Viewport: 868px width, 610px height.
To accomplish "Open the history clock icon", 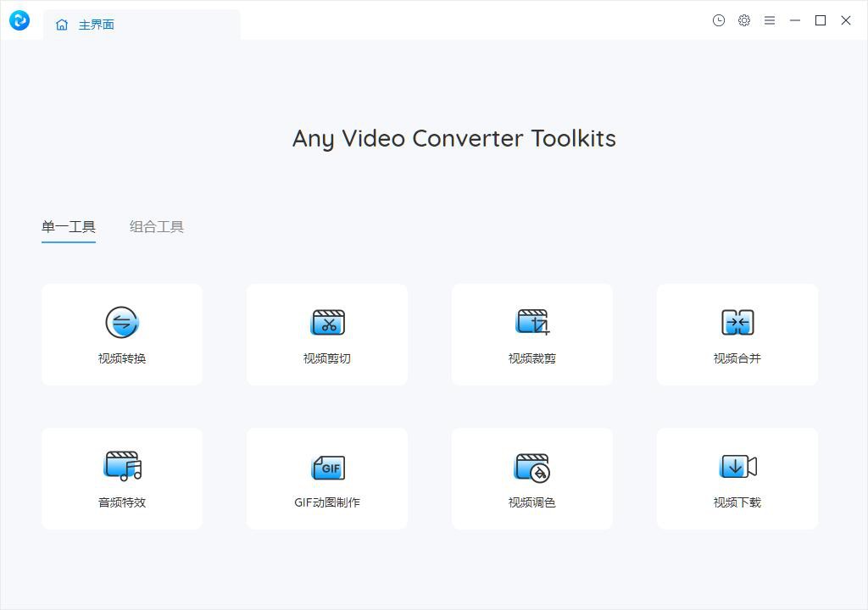I will click(719, 20).
